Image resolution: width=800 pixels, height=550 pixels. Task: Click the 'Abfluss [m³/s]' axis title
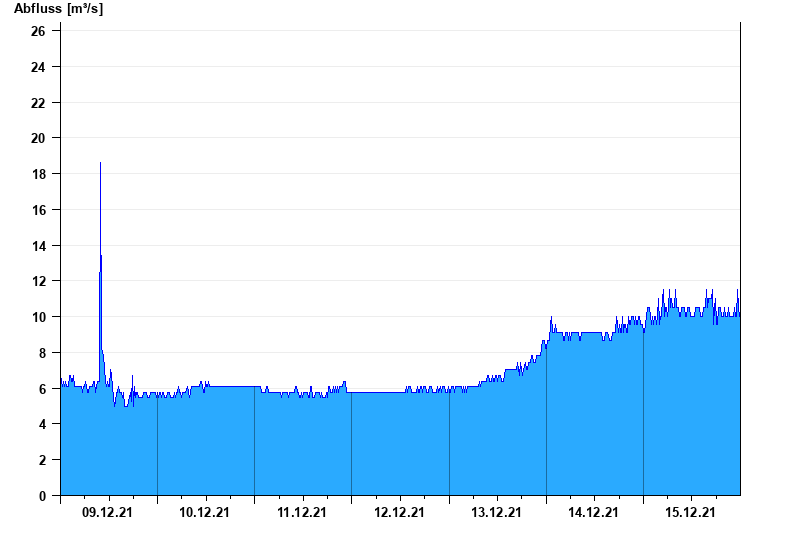tap(58, 9)
